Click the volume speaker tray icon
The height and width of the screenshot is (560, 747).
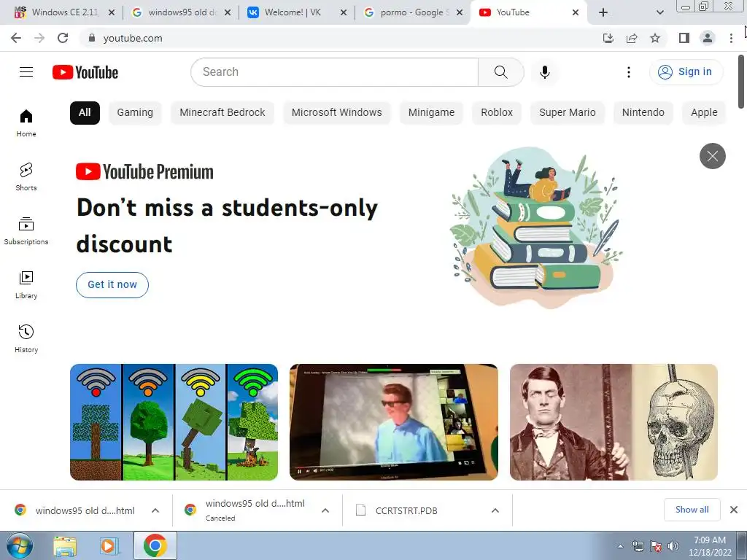pyautogui.click(x=673, y=546)
